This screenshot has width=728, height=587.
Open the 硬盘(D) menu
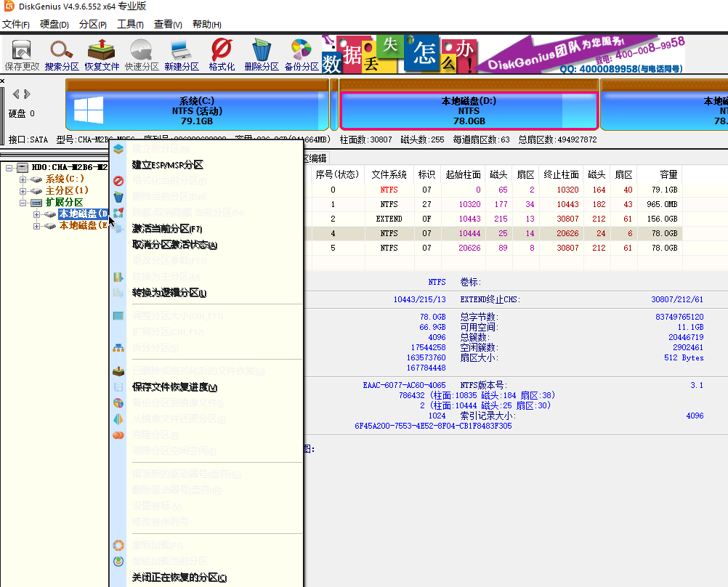[54, 24]
